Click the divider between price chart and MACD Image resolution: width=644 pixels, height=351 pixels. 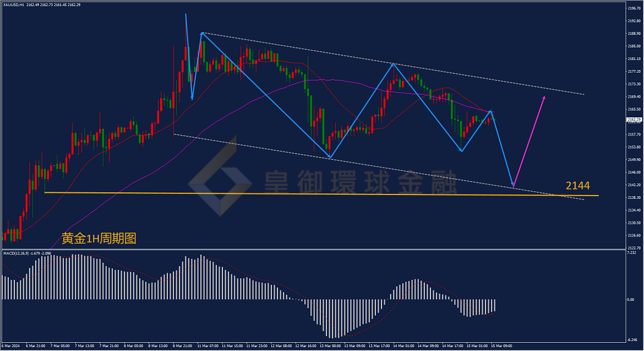[x=313, y=249]
